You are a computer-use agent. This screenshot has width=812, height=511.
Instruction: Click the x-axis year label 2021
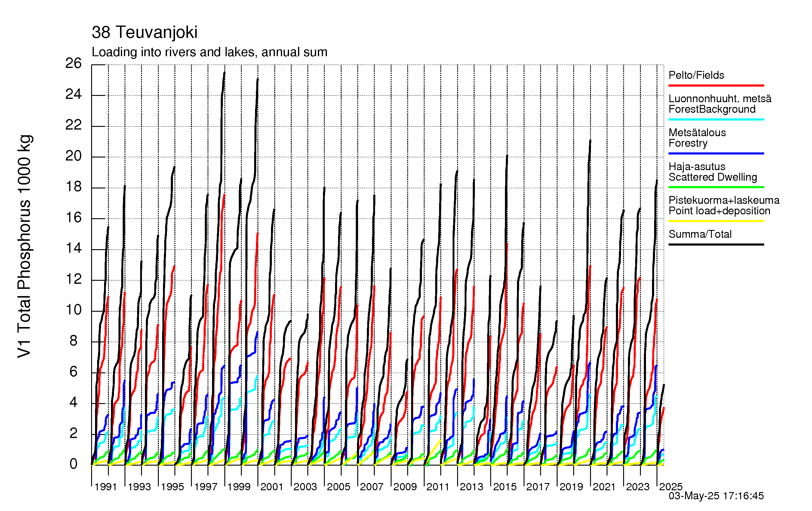pyautogui.click(x=604, y=487)
